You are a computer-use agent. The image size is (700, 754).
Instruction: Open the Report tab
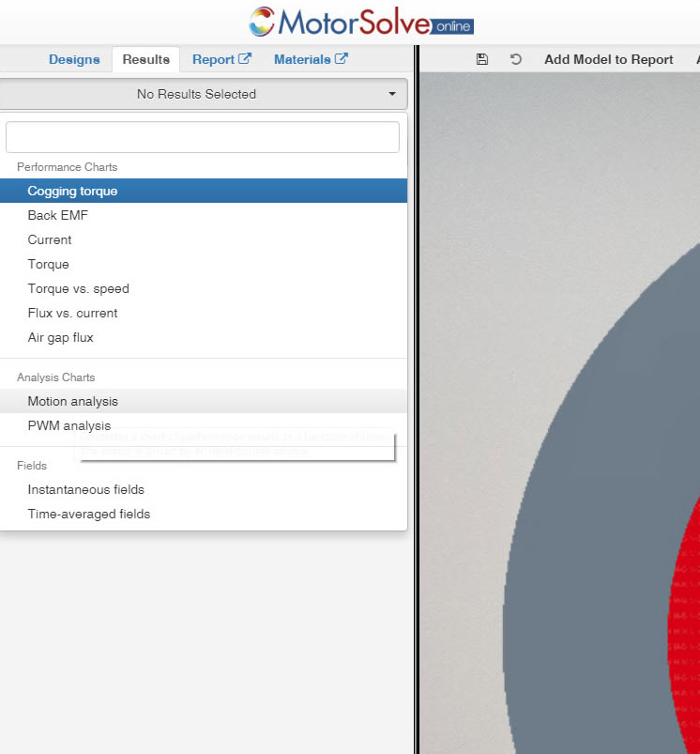tap(222, 60)
